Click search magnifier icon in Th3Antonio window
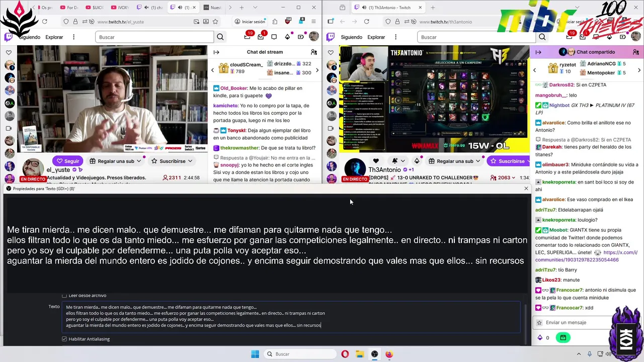644x362 pixels. click(x=542, y=37)
